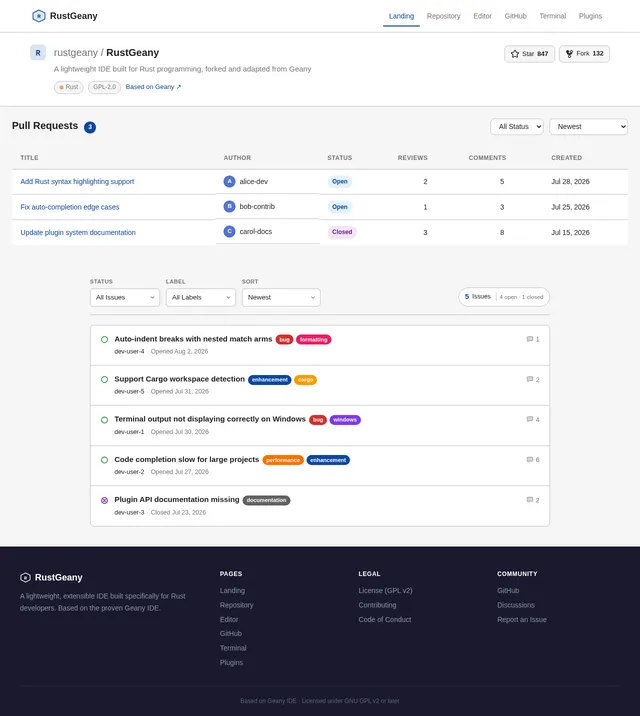Click the performance label badge
The height and width of the screenshot is (716, 640).
283,460
